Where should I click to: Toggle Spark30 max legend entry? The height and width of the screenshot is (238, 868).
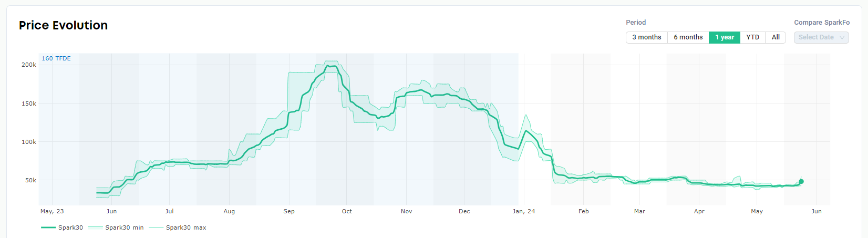coord(178,227)
